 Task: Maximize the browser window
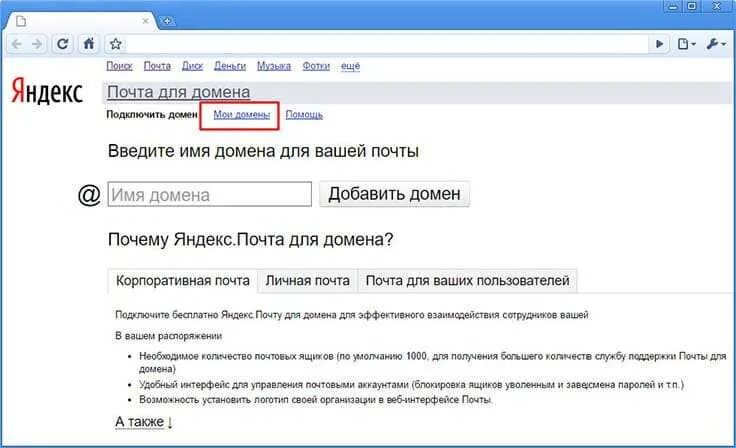[691, 7]
